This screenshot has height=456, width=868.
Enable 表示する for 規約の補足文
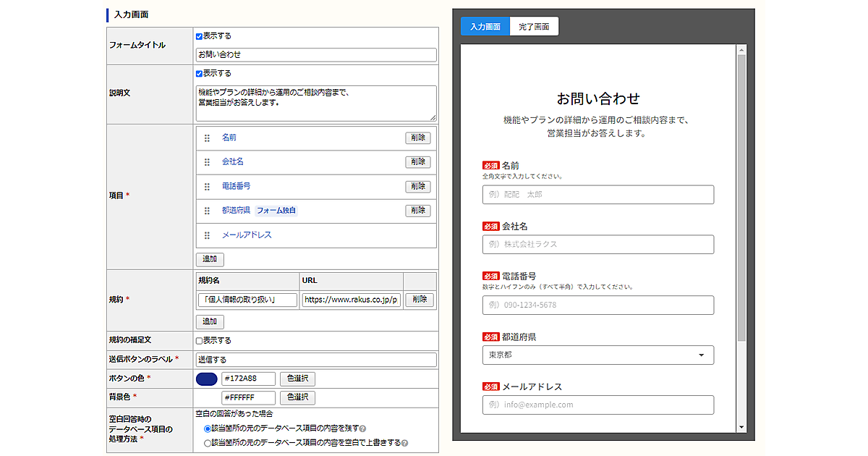click(x=200, y=341)
